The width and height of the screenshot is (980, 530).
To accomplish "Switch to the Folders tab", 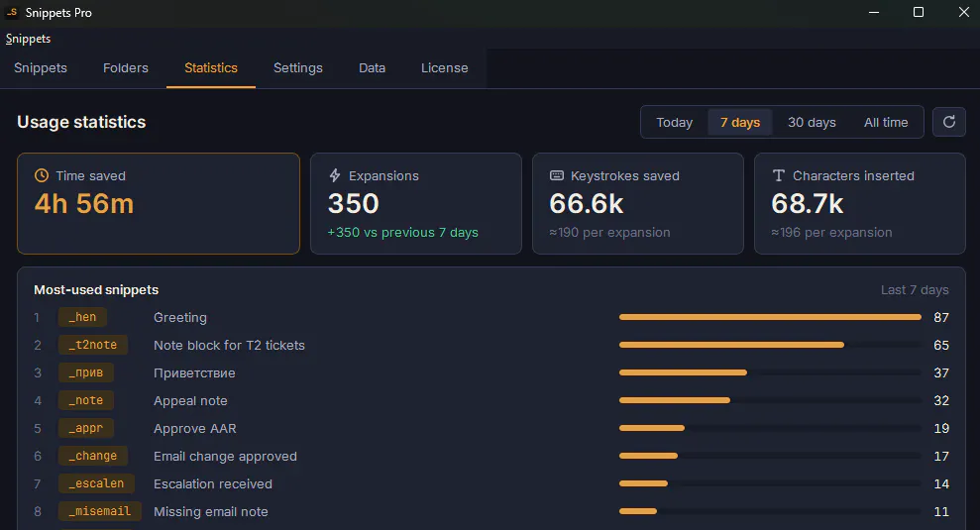I will (126, 68).
